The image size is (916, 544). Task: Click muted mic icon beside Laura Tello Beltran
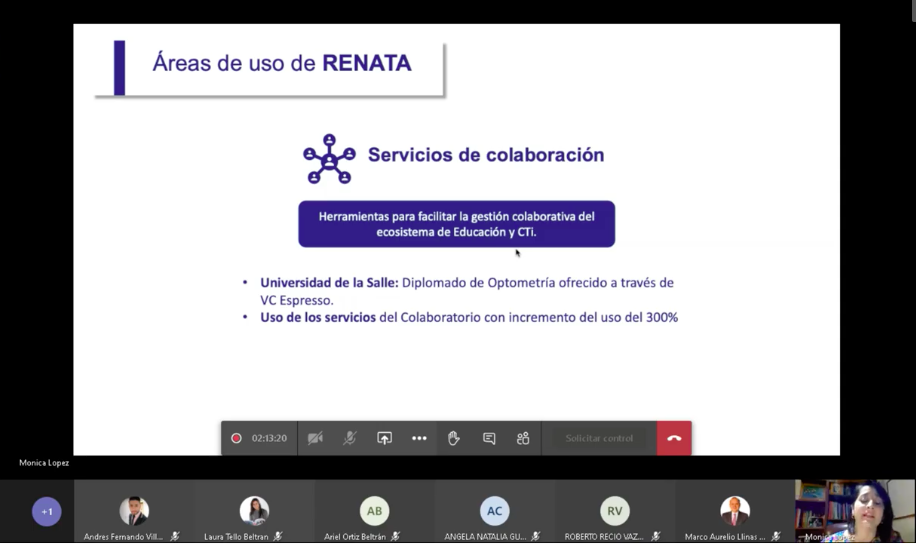point(278,536)
